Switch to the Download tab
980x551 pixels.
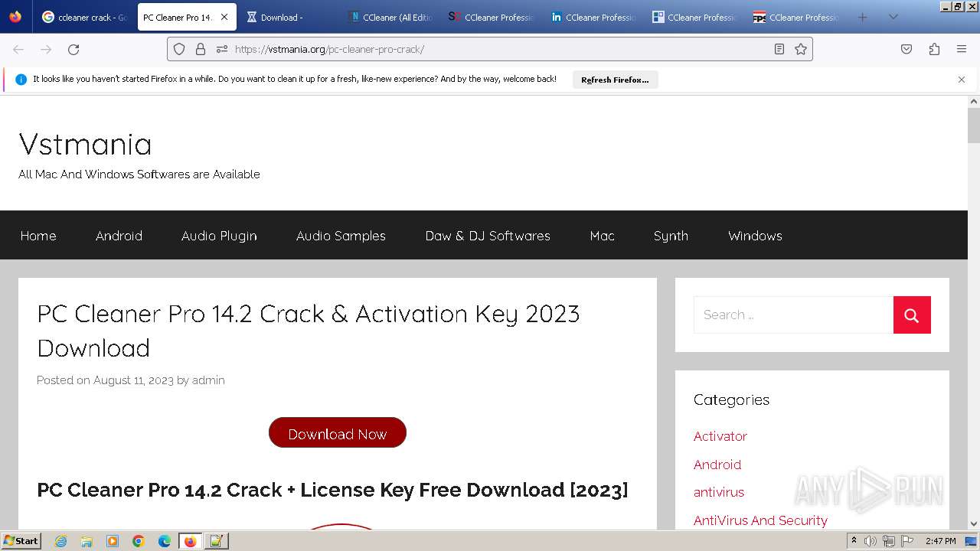point(287,17)
